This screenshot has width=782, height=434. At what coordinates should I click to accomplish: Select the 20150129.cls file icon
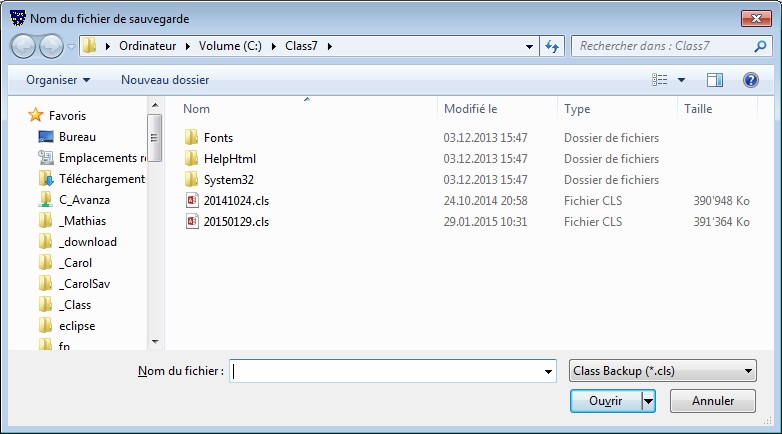pyautogui.click(x=192, y=221)
